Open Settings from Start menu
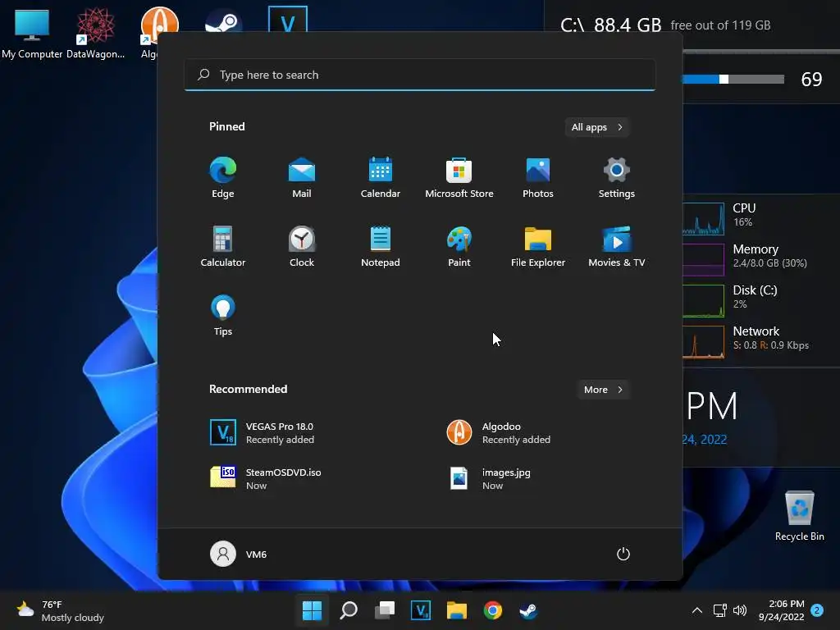This screenshot has height=630, width=840. tap(617, 178)
